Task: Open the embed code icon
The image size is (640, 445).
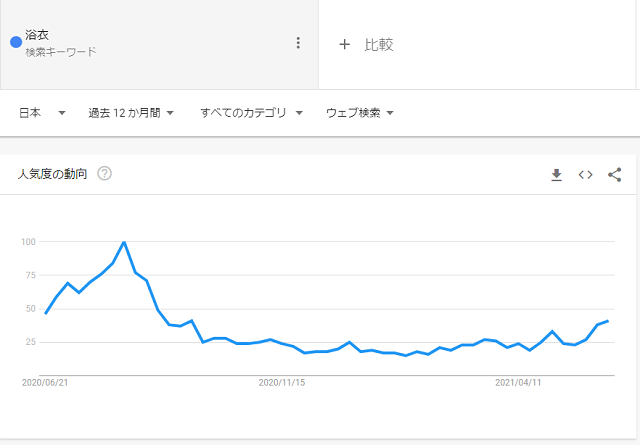Action: coord(585,175)
